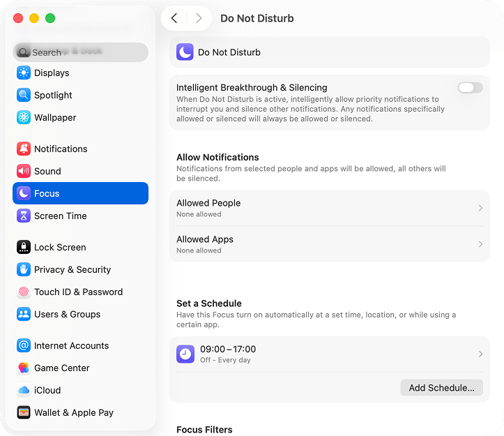Click the purple clock schedule icon

tap(185, 354)
